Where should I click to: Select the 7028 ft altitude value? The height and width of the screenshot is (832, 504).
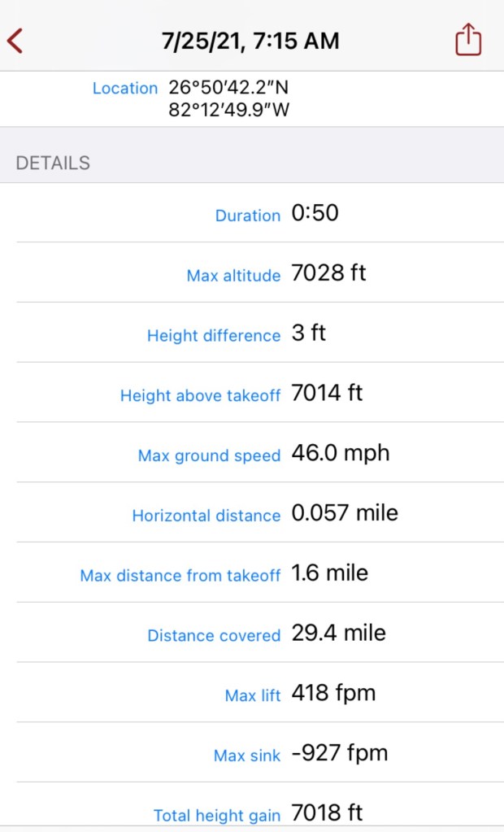[x=328, y=273]
